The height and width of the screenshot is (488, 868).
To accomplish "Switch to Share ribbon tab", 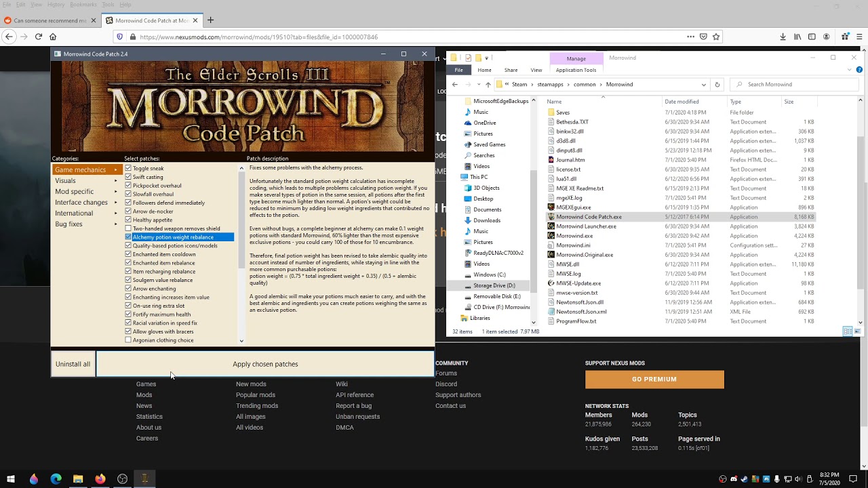I will [x=511, y=70].
